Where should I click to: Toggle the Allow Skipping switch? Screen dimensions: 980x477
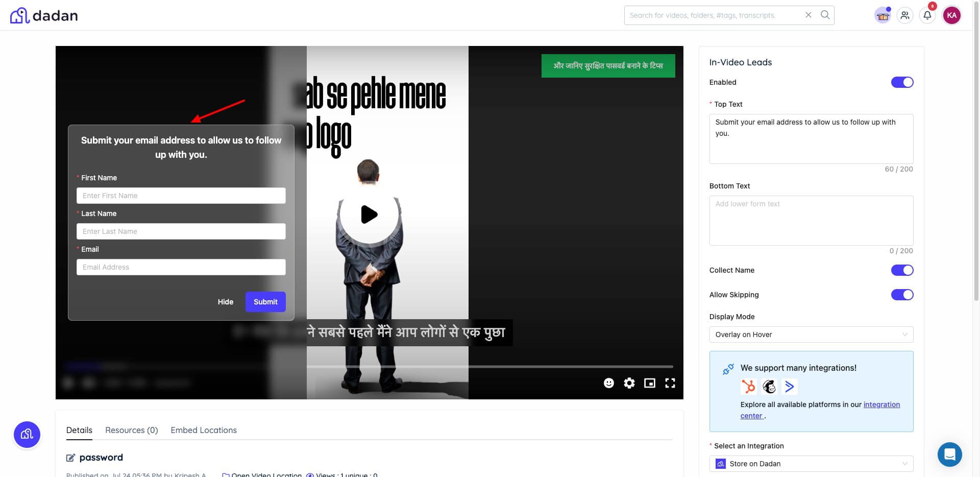902,295
